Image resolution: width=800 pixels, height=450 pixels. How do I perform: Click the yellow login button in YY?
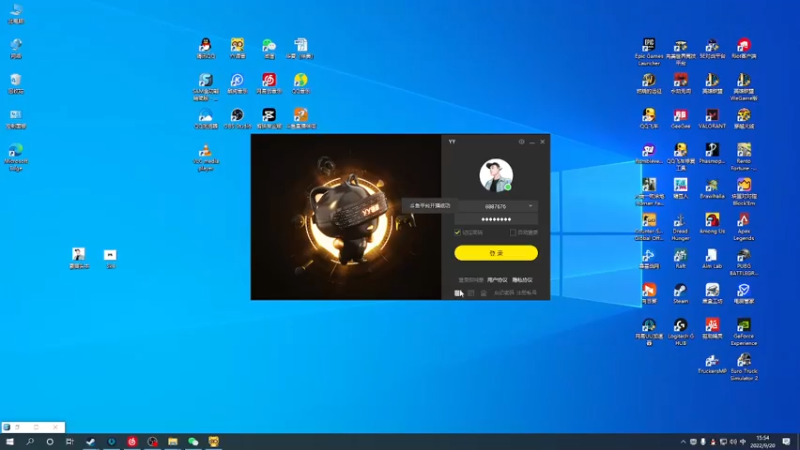click(x=495, y=253)
